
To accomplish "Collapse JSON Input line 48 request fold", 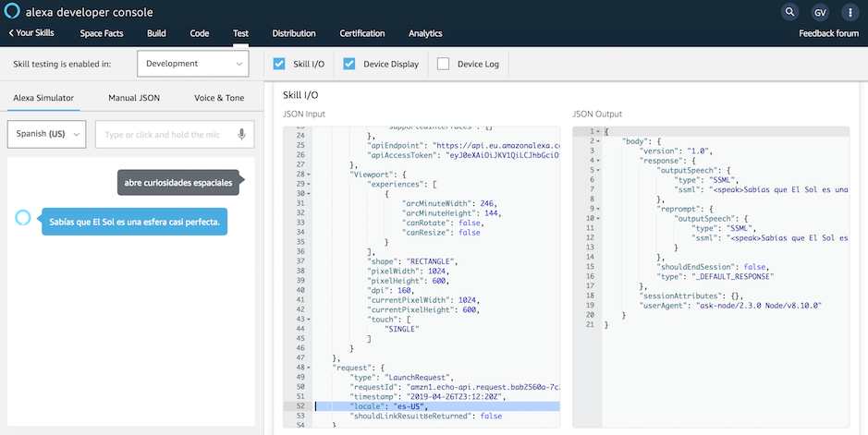I will [x=309, y=368].
